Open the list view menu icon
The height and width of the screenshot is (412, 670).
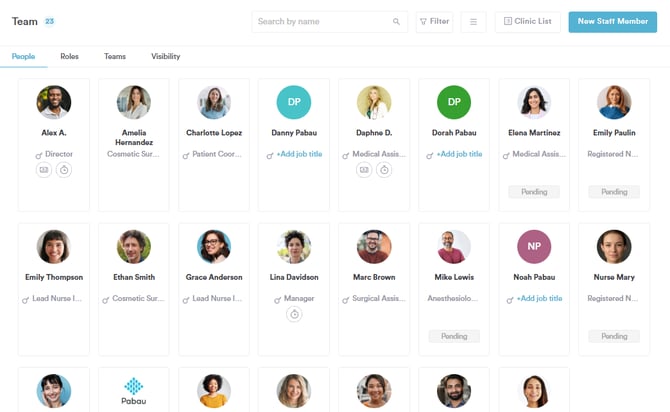[474, 22]
